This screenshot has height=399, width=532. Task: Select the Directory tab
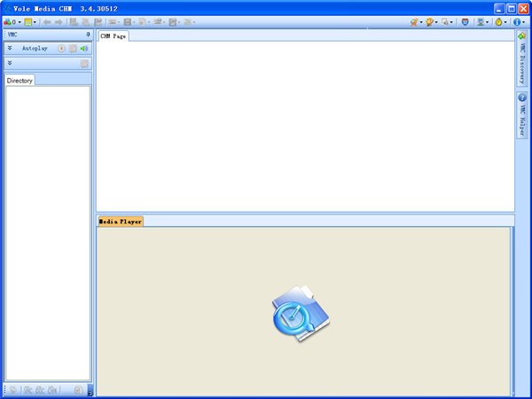tap(20, 81)
